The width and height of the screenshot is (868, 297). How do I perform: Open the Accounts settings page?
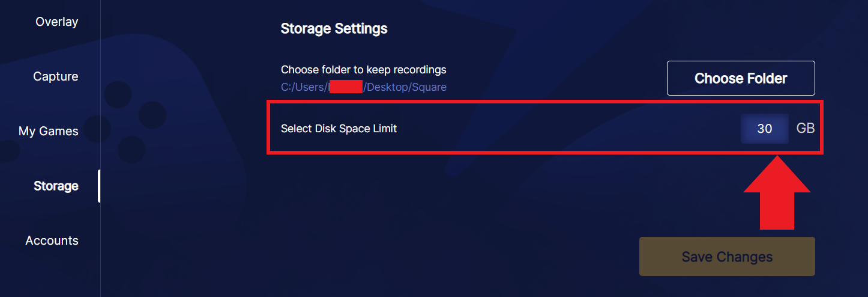point(52,240)
